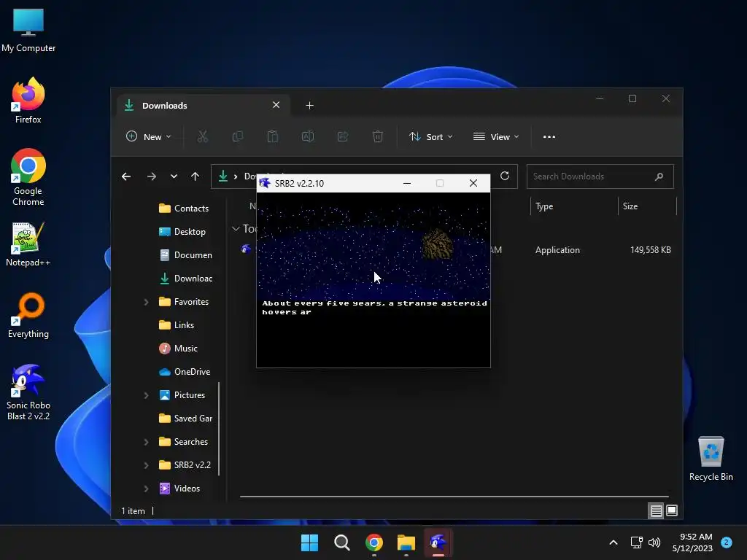Select Music in the navigation pane
This screenshot has width=747, height=560.
178,349
